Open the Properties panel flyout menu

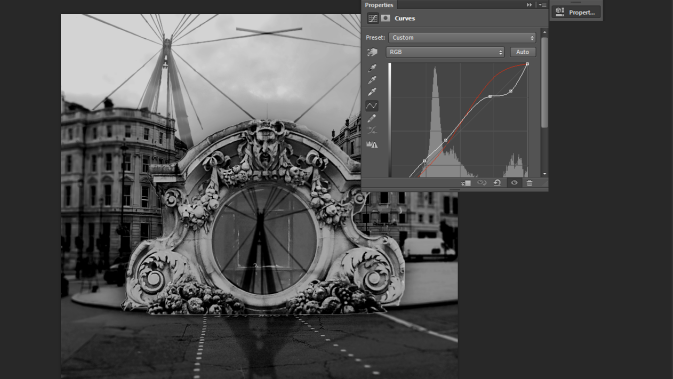click(x=543, y=5)
